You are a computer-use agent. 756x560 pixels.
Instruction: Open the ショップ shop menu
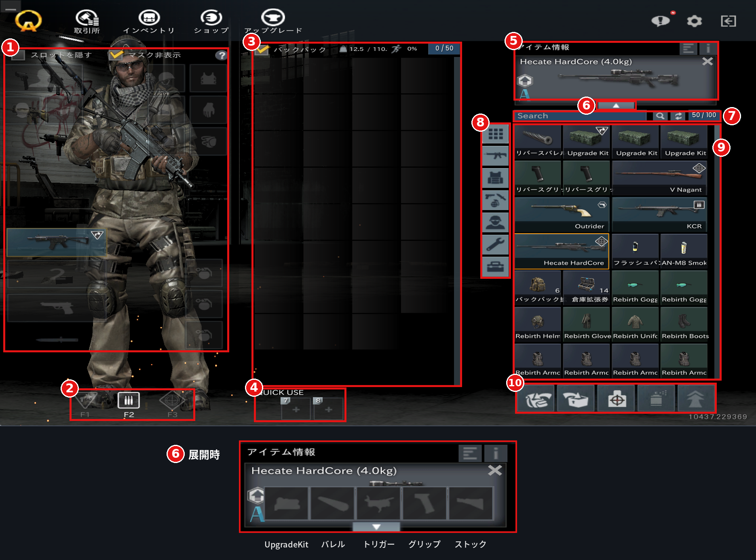[211, 22]
